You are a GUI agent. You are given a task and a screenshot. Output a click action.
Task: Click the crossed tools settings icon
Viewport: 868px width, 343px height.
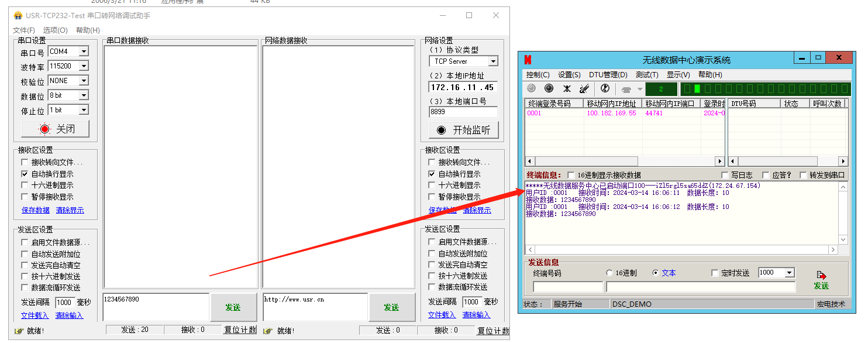(567, 89)
